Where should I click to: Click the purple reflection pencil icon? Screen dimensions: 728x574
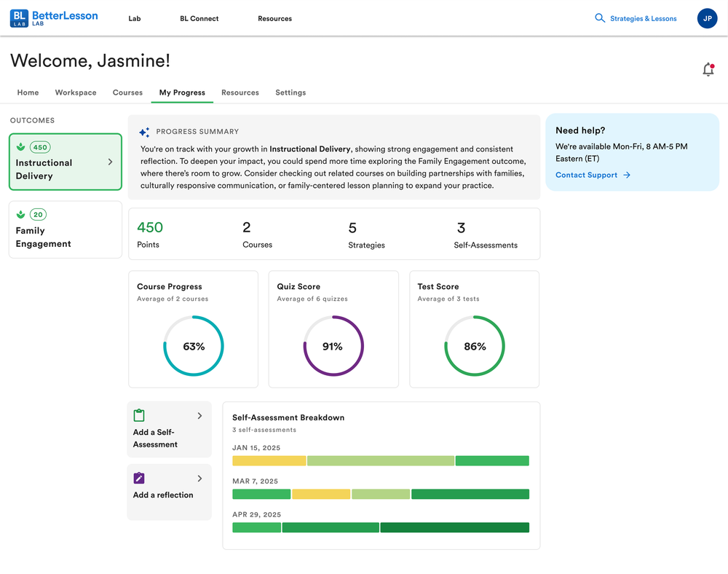tap(139, 478)
